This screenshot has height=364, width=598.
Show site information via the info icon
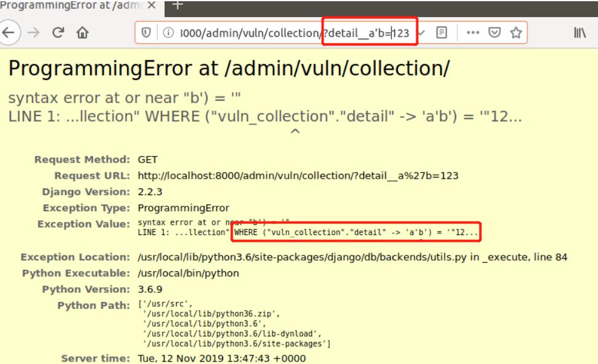(x=168, y=33)
